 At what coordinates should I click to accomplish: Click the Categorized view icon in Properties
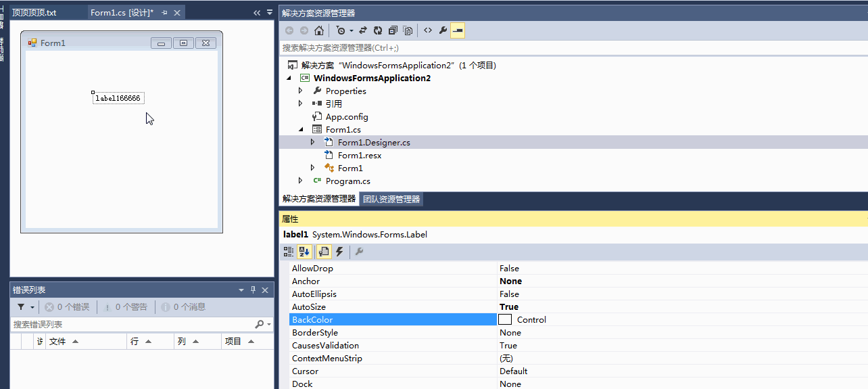point(289,252)
